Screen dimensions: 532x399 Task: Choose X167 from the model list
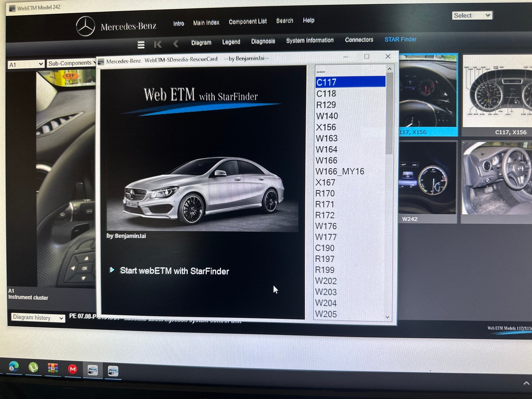[350, 182]
